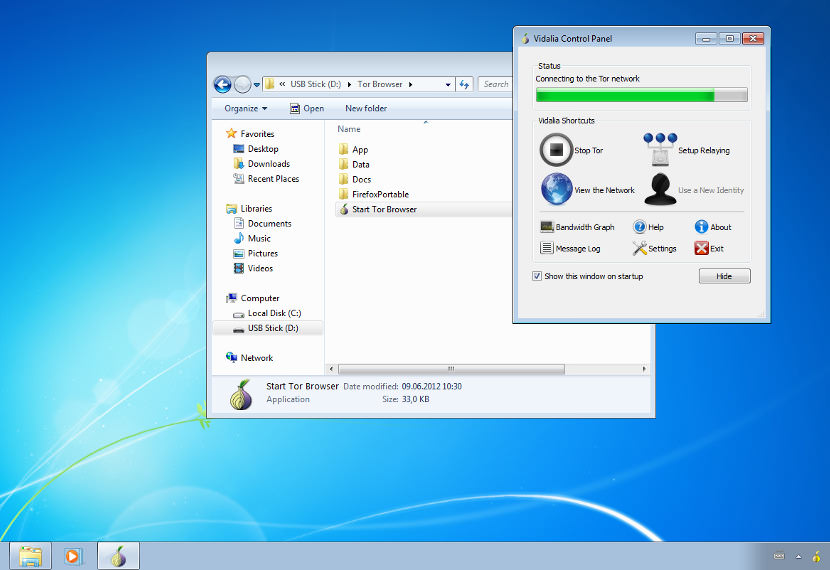Expand the Tor Browser breadcrumb arrow

410,84
